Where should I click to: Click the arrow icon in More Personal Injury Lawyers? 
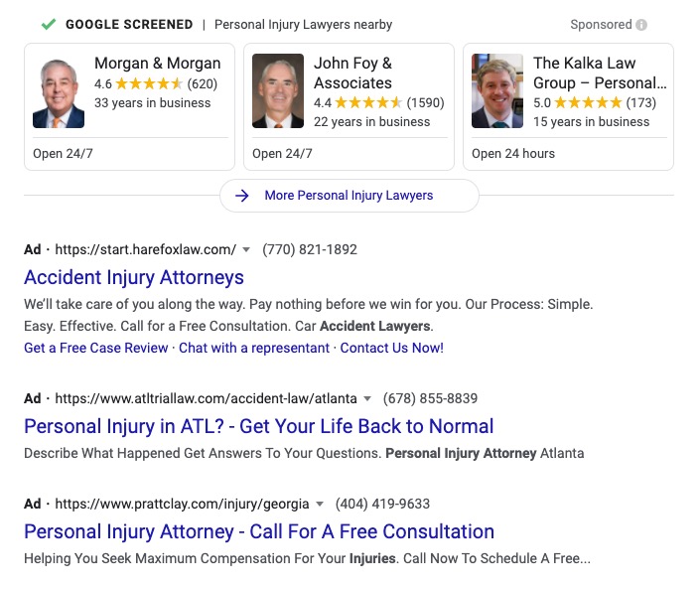(x=242, y=196)
